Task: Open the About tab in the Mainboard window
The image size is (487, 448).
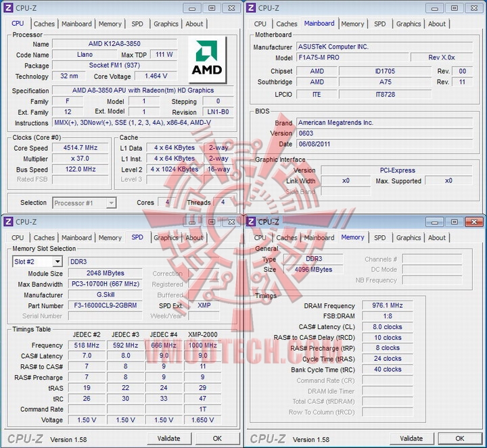Action: pyautogui.click(x=437, y=24)
